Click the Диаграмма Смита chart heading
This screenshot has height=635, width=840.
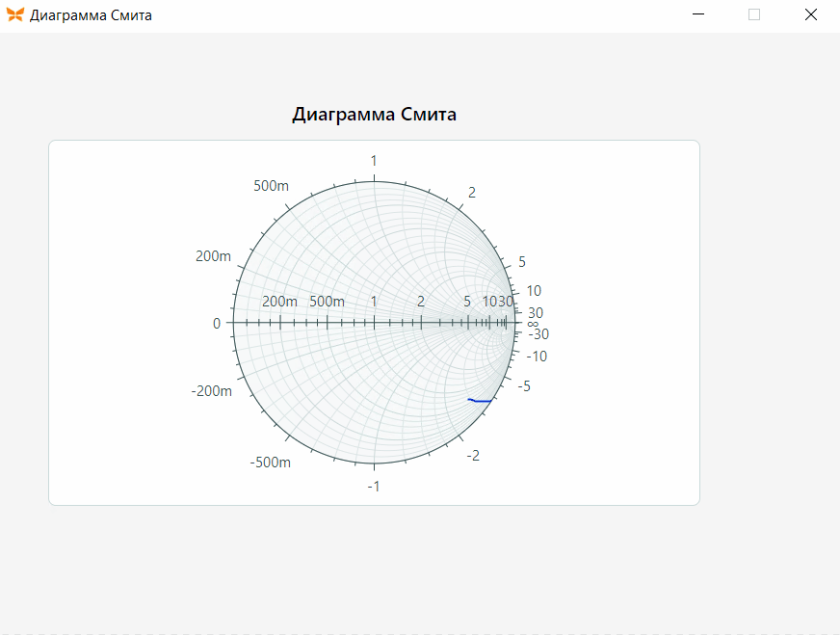coord(374,114)
